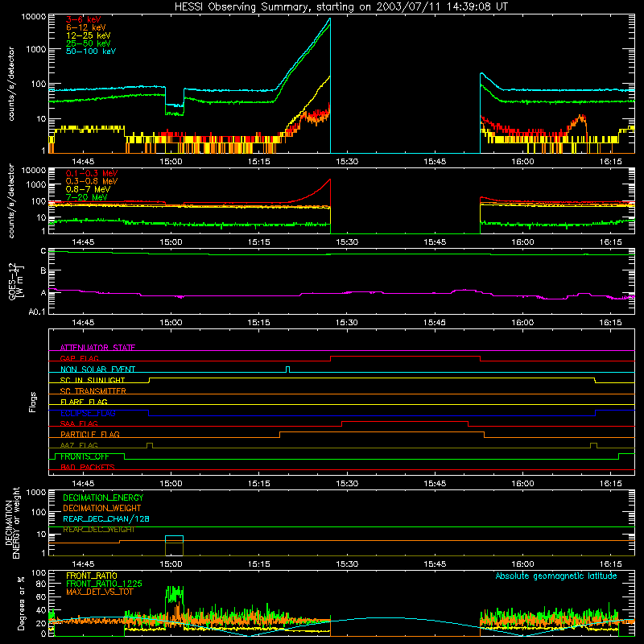Click the 15:15 time tick under Flags panel
Image resolution: width=644 pixels, height=644 pixels.
[258, 484]
